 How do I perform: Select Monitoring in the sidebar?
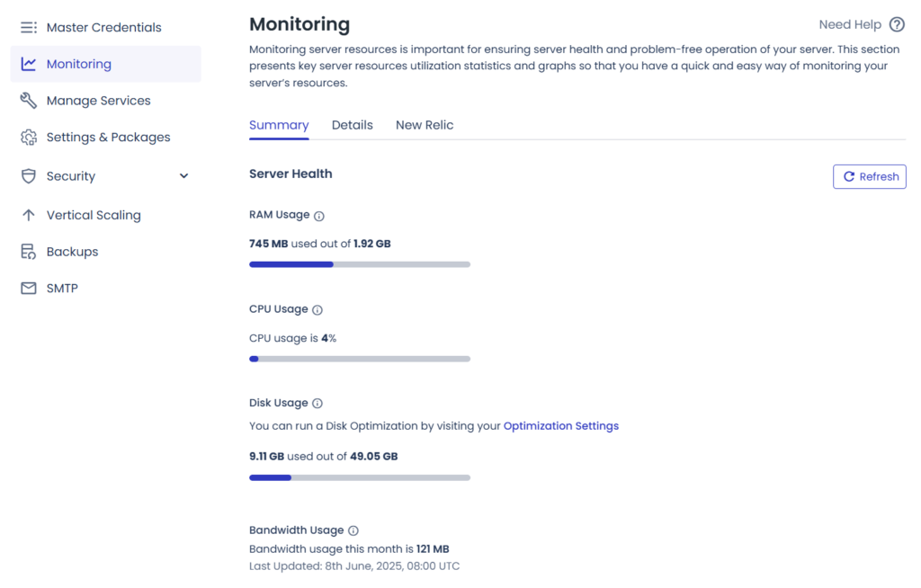(106, 64)
